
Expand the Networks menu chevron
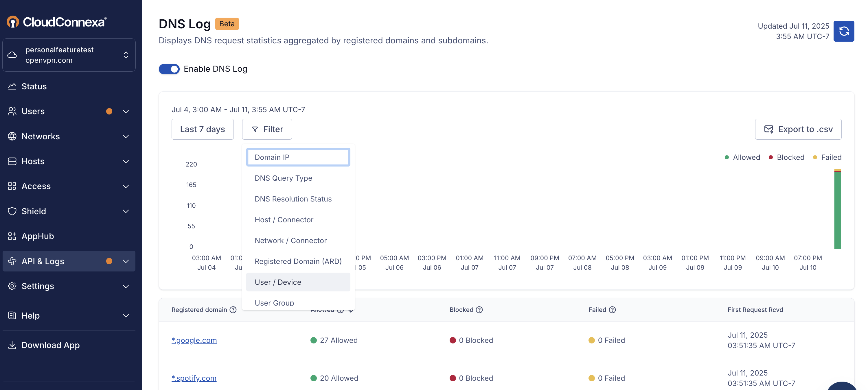(126, 136)
